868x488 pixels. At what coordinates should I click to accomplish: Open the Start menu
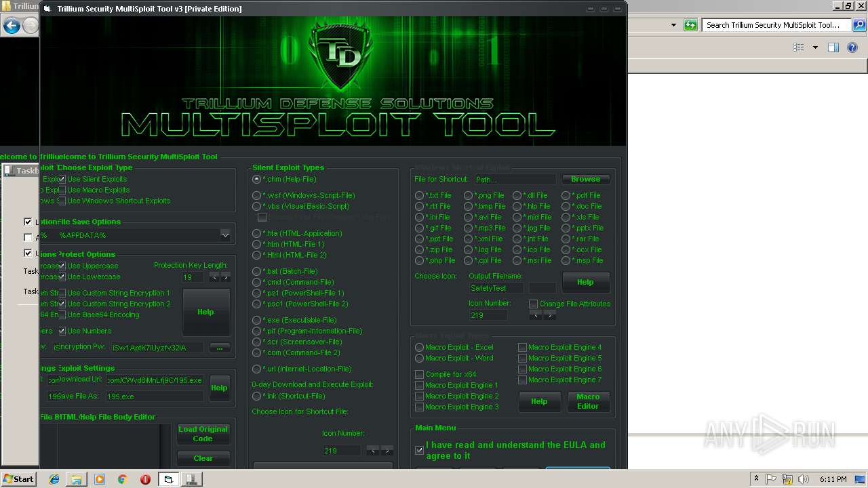pos(18,479)
